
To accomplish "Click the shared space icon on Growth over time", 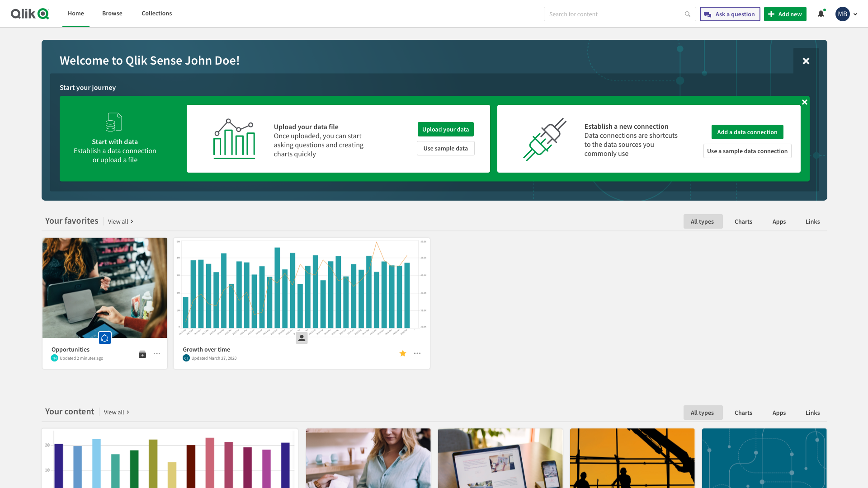I will pos(301,338).
